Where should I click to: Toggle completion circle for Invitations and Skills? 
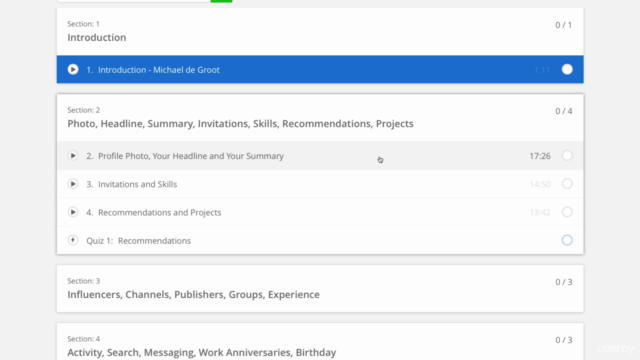[x=567, y=184]
